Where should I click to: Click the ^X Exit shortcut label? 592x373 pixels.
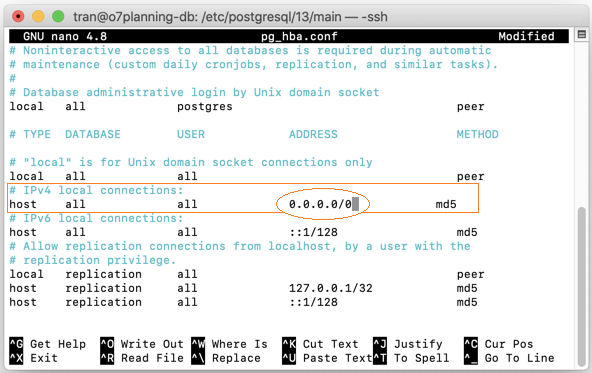pyautogui.click(x=34, y=358)
